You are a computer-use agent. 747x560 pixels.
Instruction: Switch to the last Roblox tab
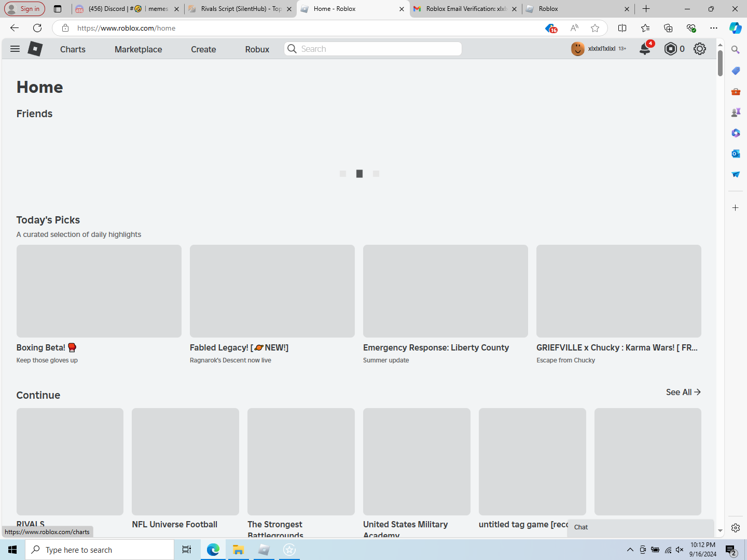pyautogui.click(x=578, y=9)
